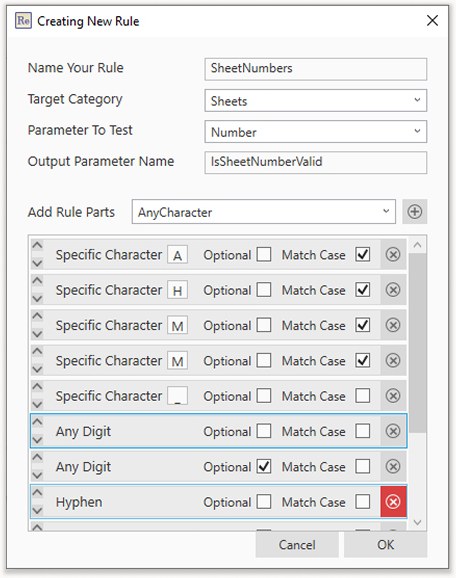This screenshot has width=456, height=578.
Task: Uncheck Match Case for Specific Character A
Action: click(x=363, y=254)
